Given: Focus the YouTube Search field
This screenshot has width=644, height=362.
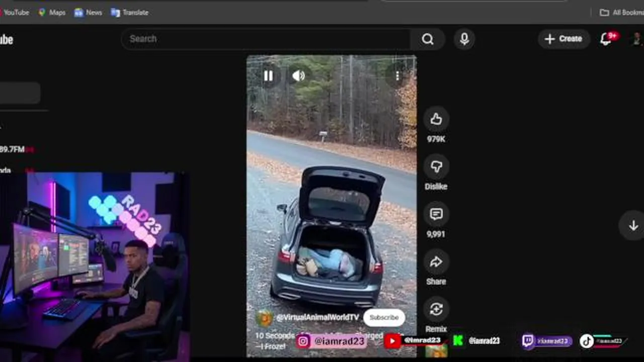Looking at the screenshot, I should [x=266, y=39].
